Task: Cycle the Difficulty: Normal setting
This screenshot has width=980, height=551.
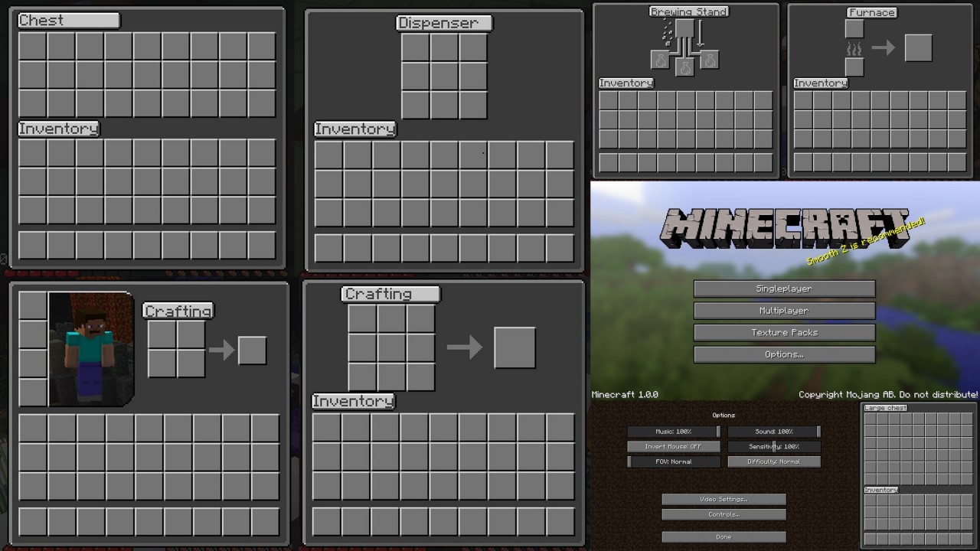Action: pos(775,461)
